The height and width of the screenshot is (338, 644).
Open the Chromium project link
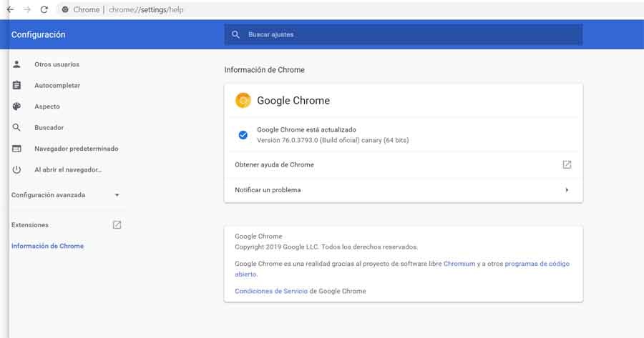[x=459, y=264]
